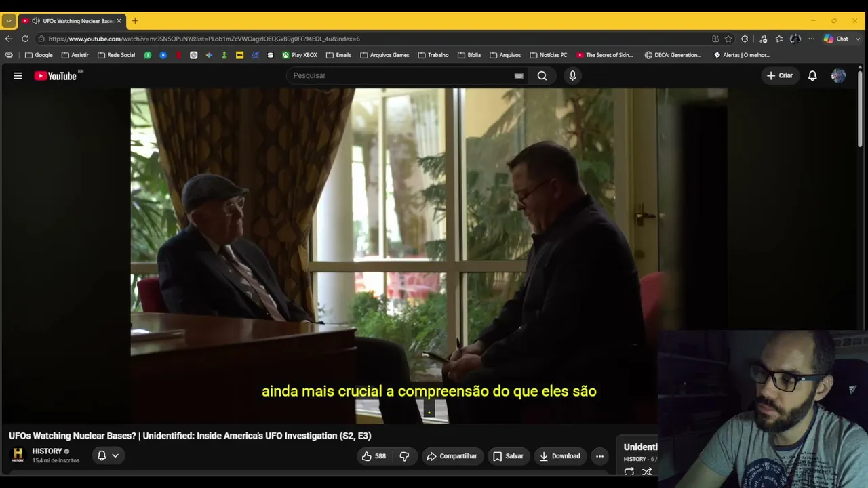This screenshot has width=868, height=488.
Task: Open Assistir bookmarks folder
Action: (75, 55)
